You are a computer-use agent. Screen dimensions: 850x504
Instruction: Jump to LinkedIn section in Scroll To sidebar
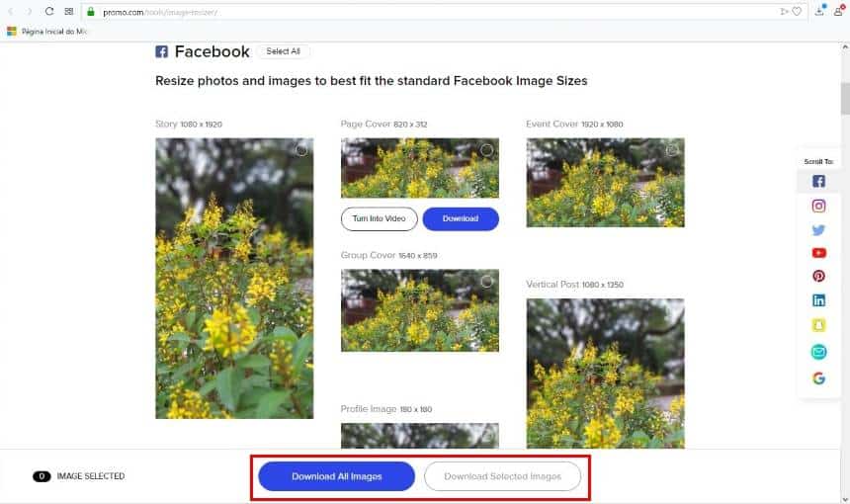tap(818, 300)
